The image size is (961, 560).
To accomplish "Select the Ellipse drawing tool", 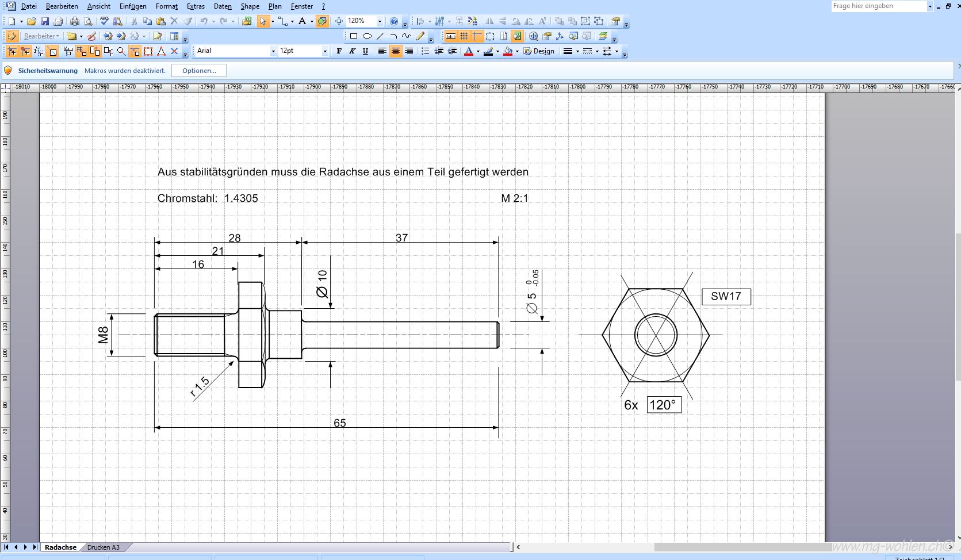I will click(x=367, y=36).
